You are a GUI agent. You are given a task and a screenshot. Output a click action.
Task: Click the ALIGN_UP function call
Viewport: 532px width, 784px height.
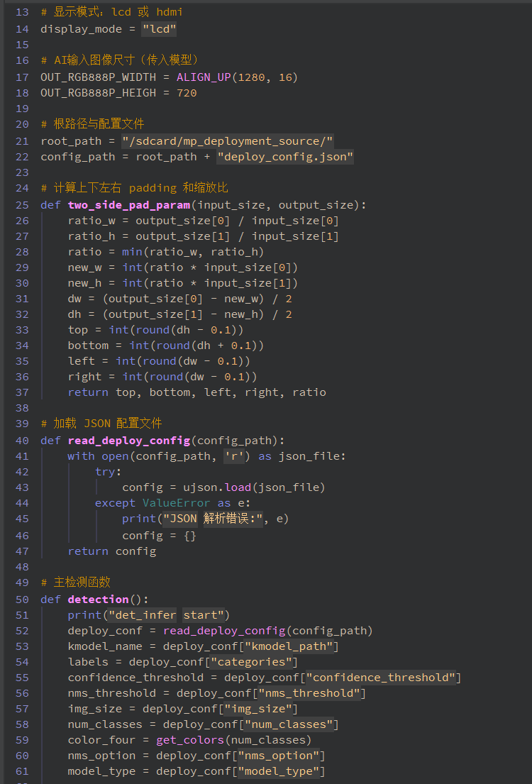point(204,77)
